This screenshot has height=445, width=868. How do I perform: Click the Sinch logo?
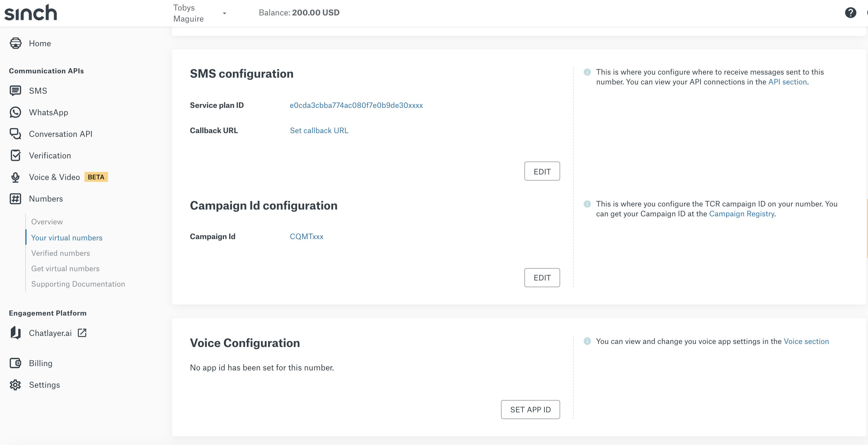(x=31, y=12)
